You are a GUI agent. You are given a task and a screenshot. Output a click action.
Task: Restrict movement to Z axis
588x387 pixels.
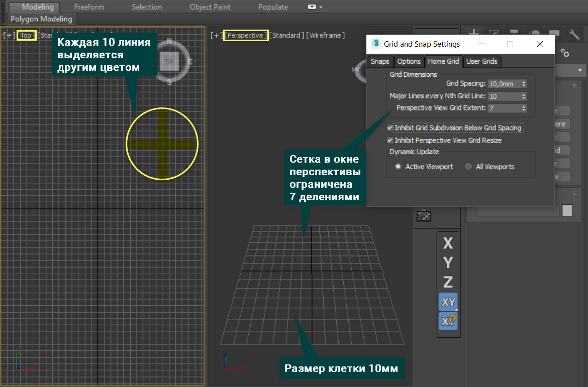click(447, 281)
